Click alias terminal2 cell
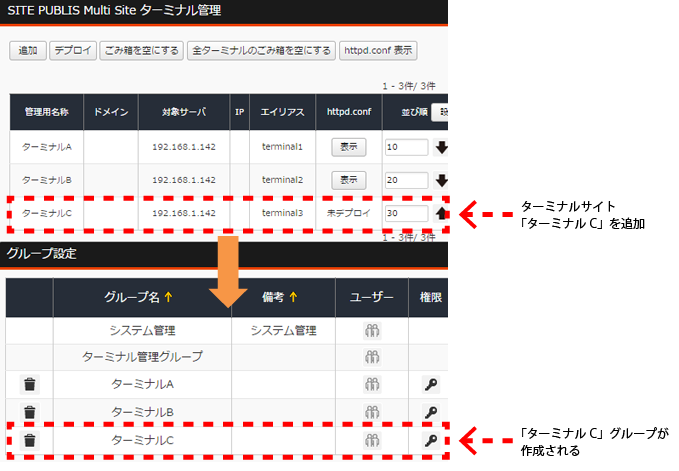The height and width of the screenshot is (471, 679). click(x=282, y=180)
